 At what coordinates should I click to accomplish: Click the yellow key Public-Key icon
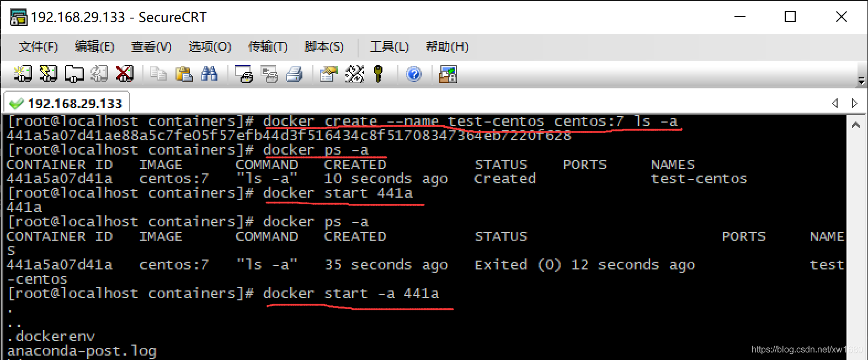click(379, 74)
